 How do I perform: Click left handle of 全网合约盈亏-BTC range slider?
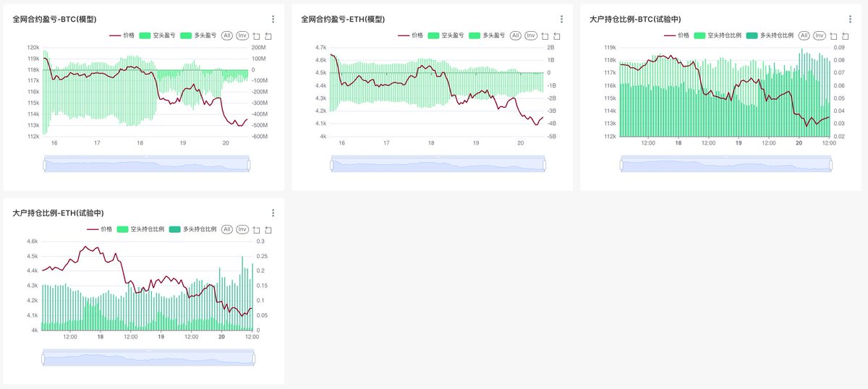pos(44,166)
